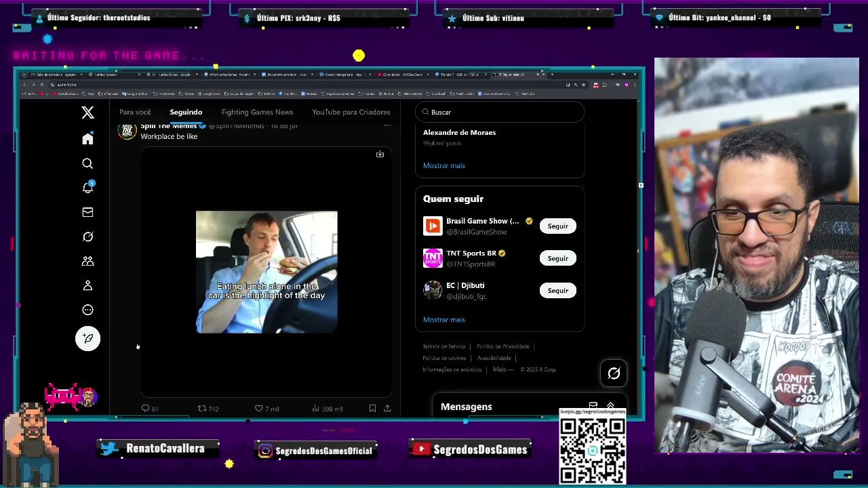This screenshot has width=868, height=488.
Task: Click the @TNTSportsBR handle
Action: point(471,264)
